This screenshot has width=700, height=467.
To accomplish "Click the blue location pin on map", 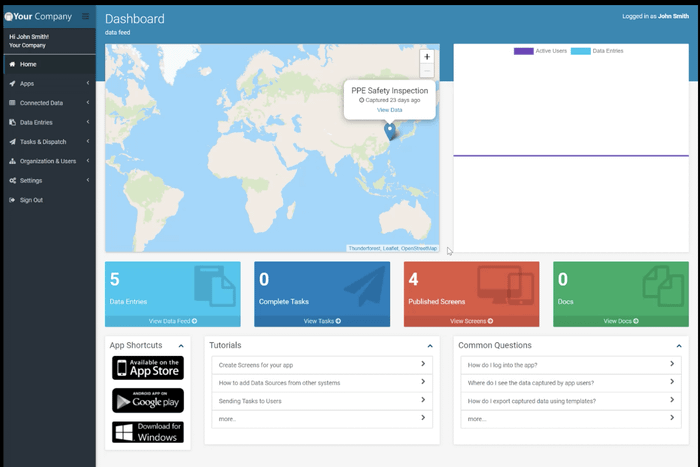I will click(390, 131).
